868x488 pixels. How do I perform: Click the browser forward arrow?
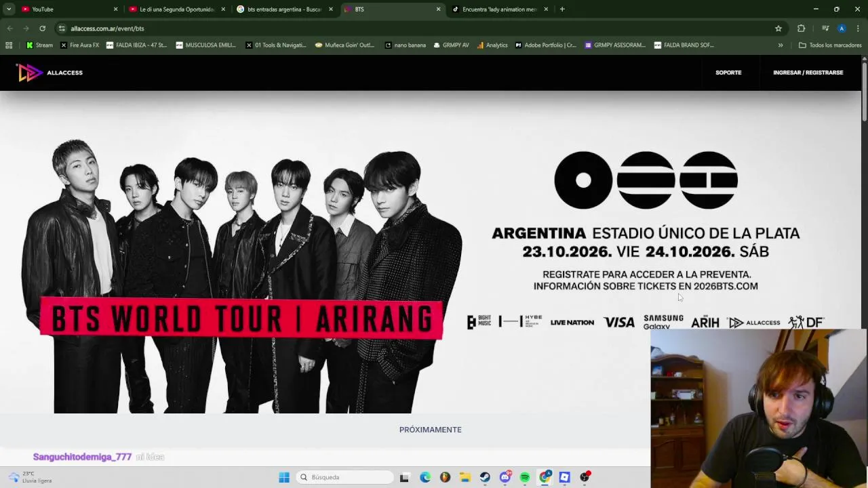26,28
